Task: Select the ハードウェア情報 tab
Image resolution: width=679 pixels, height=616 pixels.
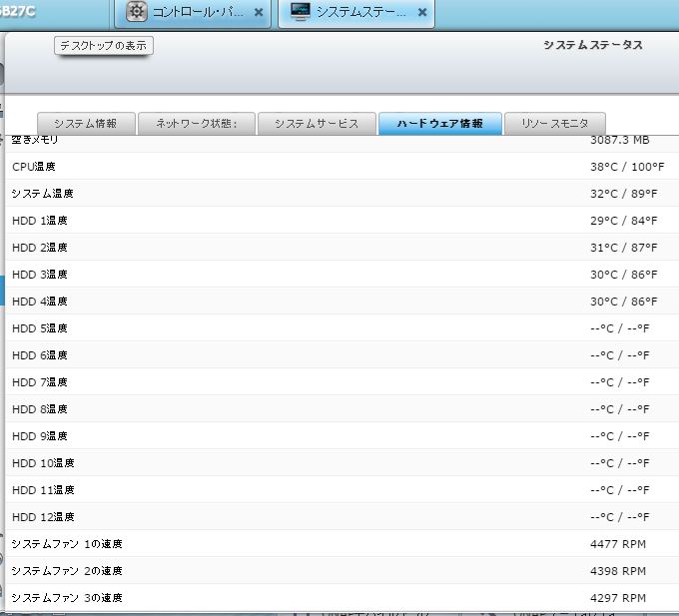Action: pyautogui.click(x=440, y=124)
